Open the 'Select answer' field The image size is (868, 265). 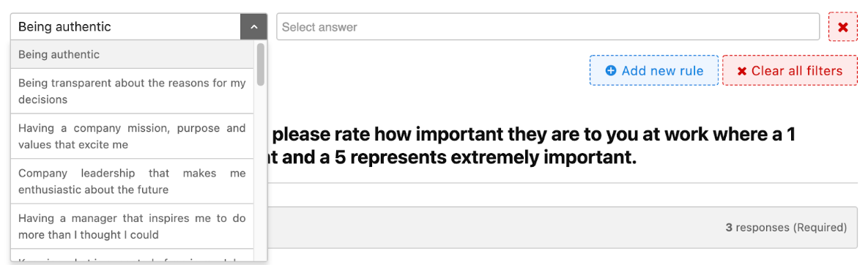click(x=548, y=26)
